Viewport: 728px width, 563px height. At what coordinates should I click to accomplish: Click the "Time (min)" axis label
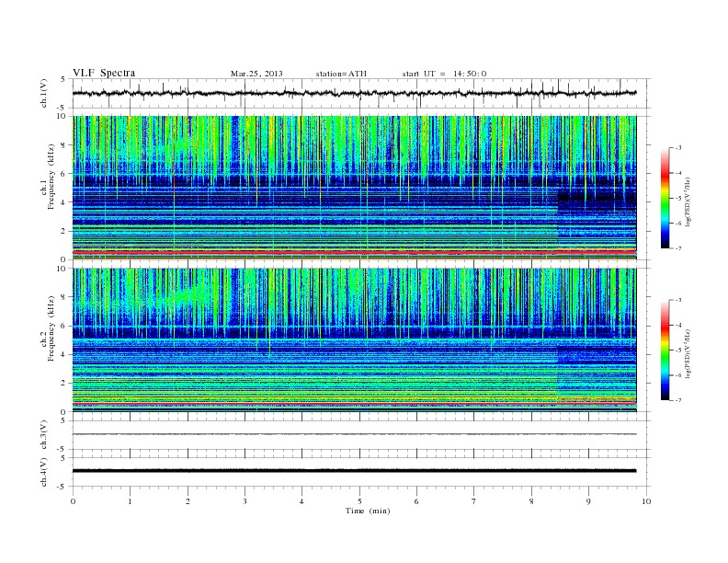click(x=368, y=511)
